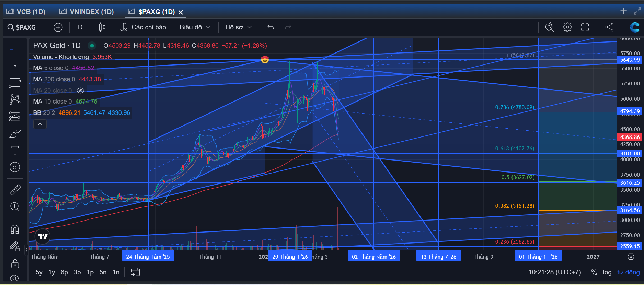Image resolution: width=644 pixels, height=285 pixels.
Task: Set the range to 5n
Action: pyautogui.click(x=103, y=272)
